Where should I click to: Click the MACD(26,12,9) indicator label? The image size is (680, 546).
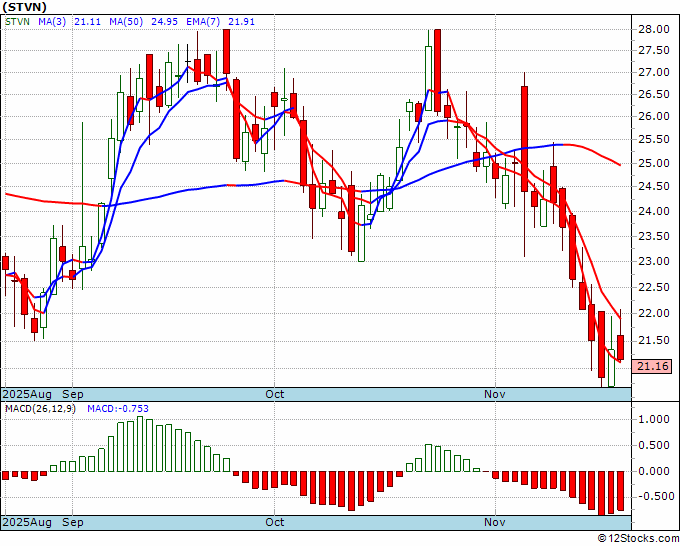pyautogui.click(x=40, y=409)
